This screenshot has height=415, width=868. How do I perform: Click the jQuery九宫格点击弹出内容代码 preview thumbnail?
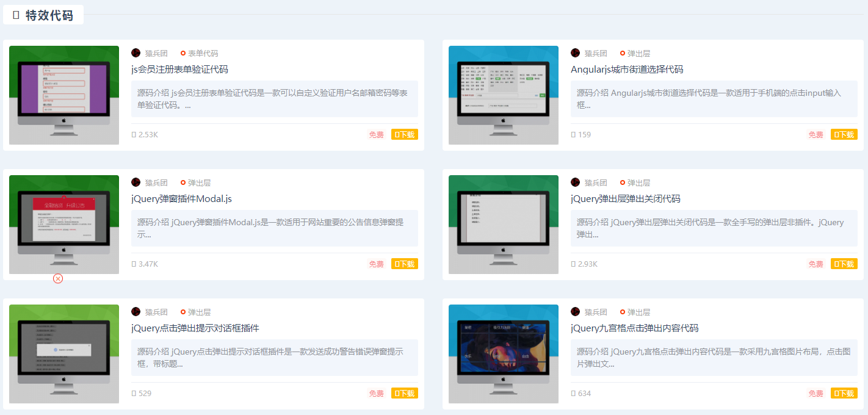tap(503, 353)
